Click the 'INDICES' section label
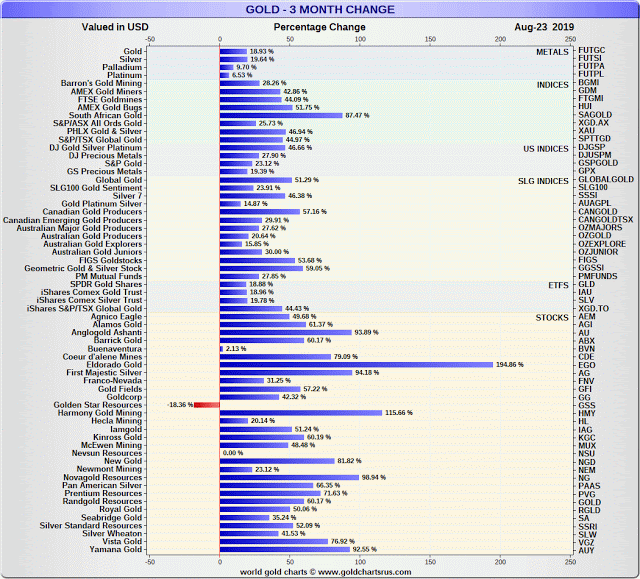This screenshot has width=640, height=579. [553, 85]
